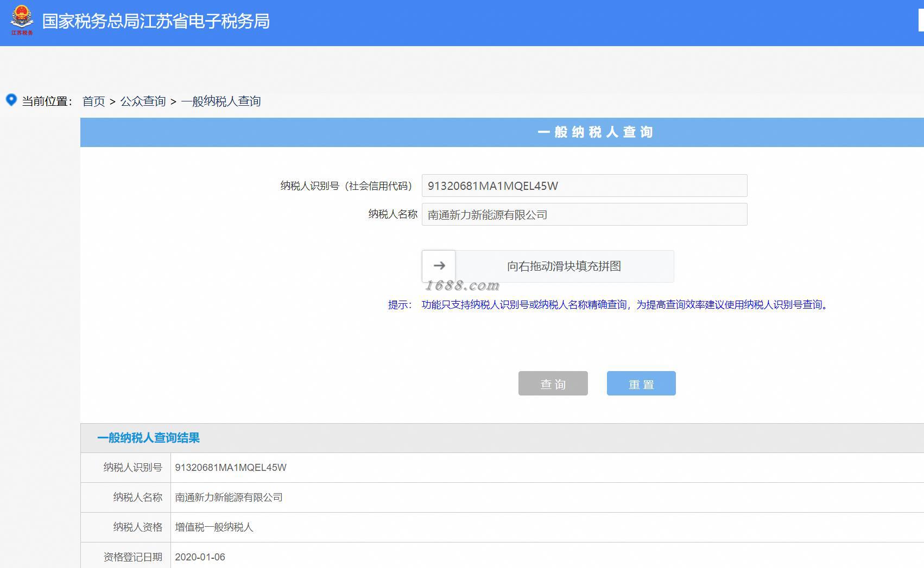
Task: Click the 一般纳税人查询 blue panel header
Action: click(502, 132)
